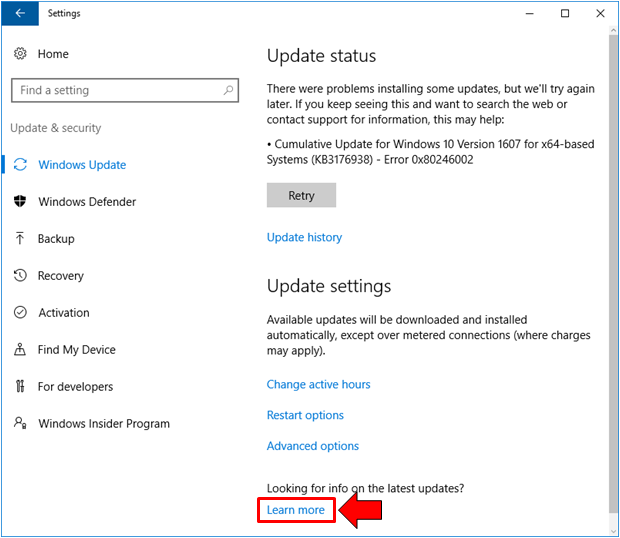Click the Home gear icon
Image resolution: width=620 pixels, height=538 pixels.
point(20,53)
